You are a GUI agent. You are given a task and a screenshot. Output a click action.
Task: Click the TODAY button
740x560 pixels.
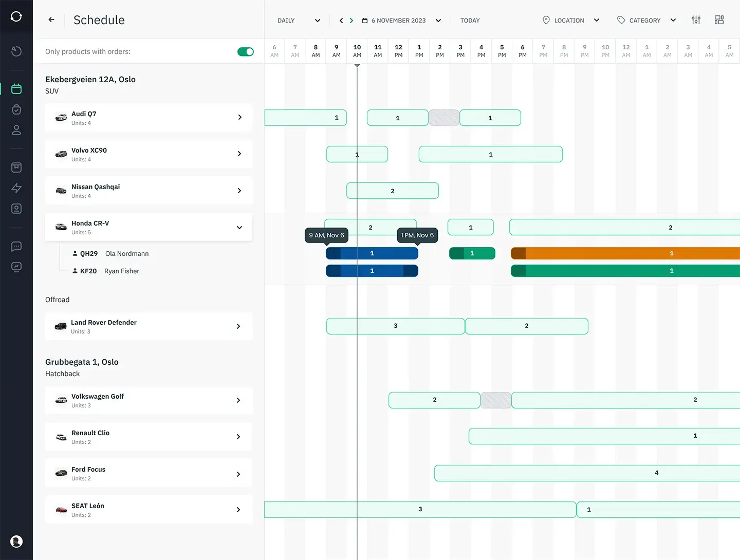click(470, 21)
